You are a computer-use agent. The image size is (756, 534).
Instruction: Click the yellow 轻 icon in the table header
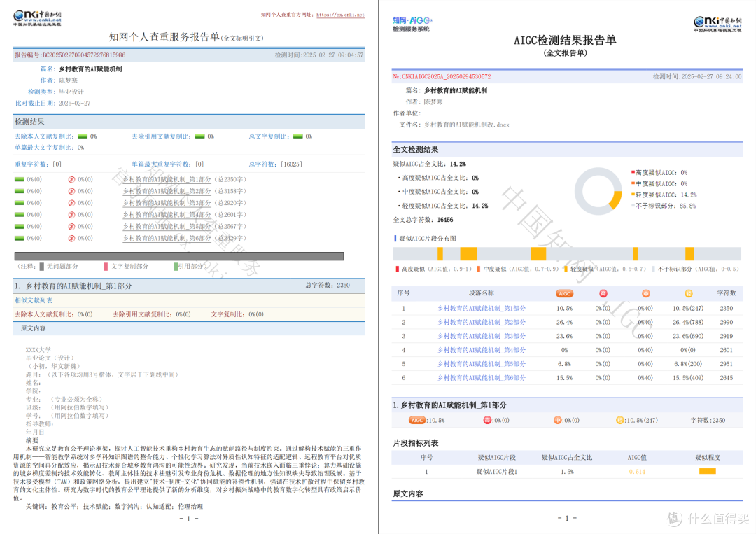pos(689,293)
